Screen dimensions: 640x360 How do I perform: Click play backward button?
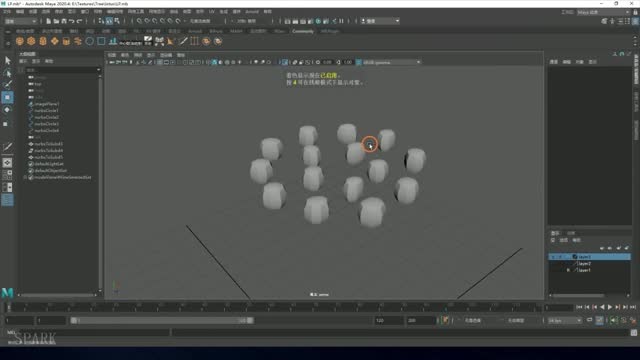(x=602, y=307)
